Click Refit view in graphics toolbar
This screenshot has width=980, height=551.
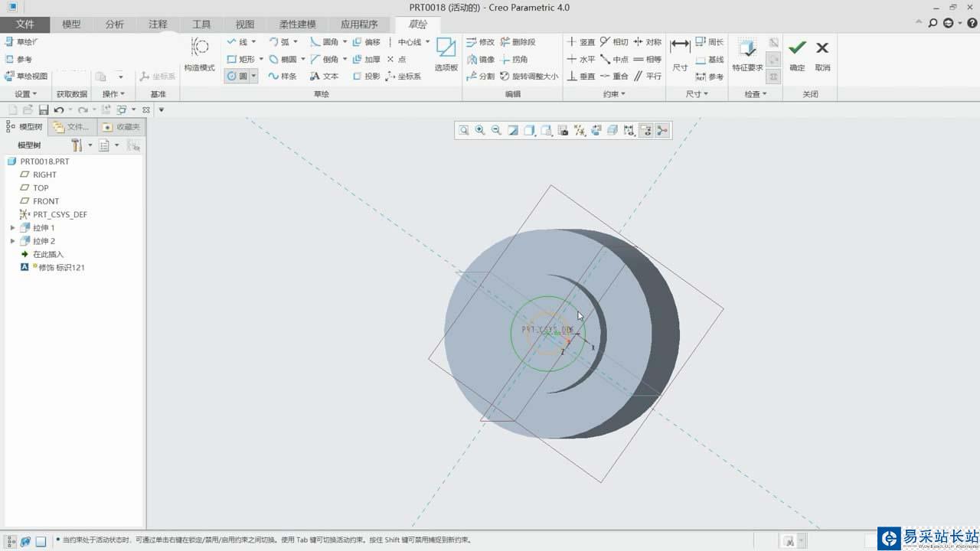tap(464, 130)
